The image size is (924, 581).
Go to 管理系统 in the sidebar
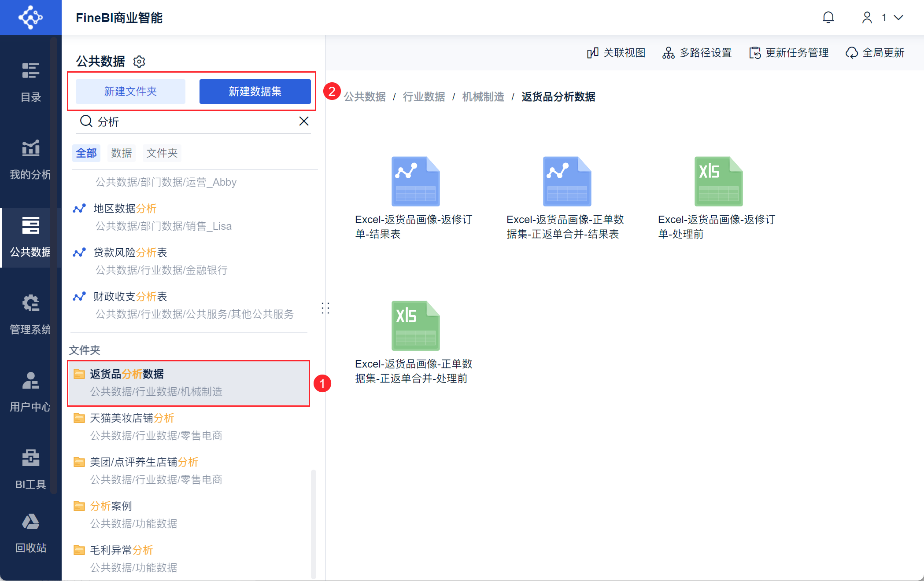pyautogui.click(x=30, y=315)
